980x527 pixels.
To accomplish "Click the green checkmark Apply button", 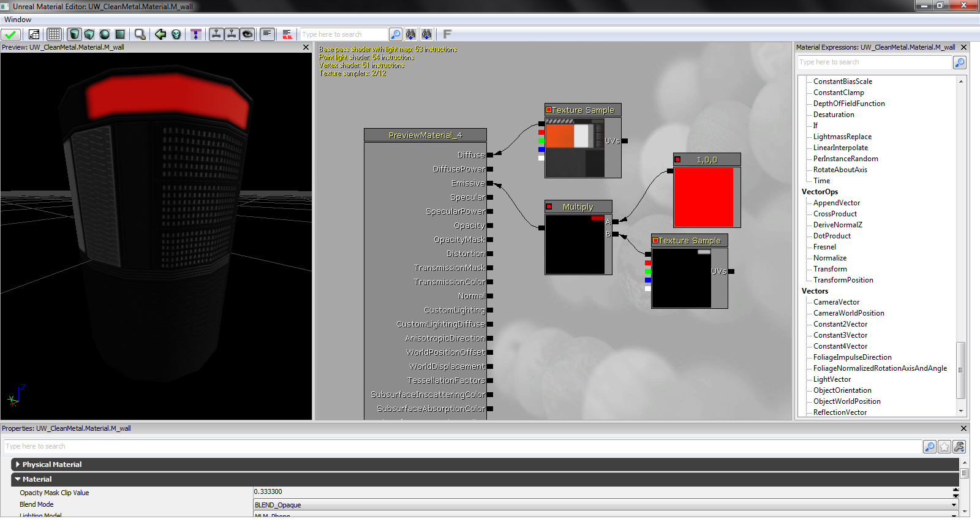I will click(x=10, y=34).
